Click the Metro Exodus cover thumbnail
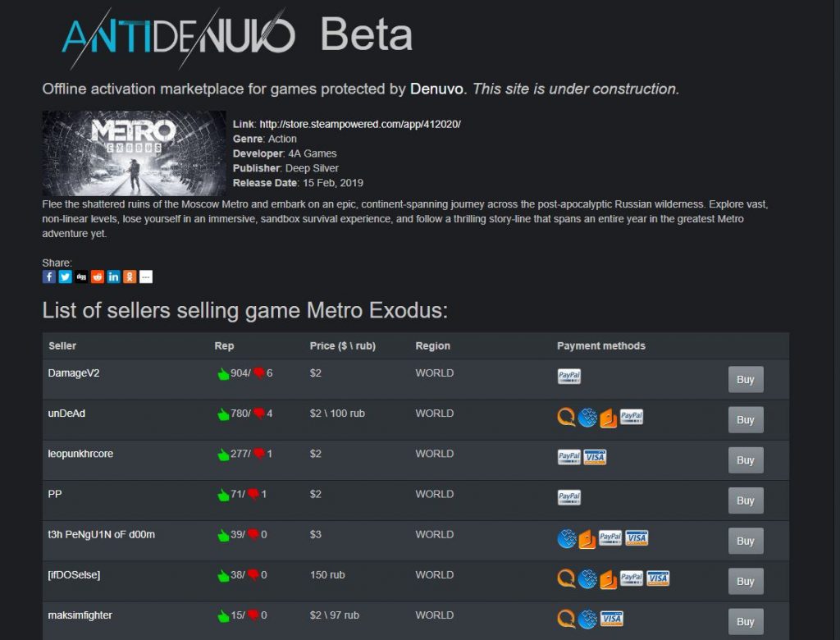 tap(134, 153)
